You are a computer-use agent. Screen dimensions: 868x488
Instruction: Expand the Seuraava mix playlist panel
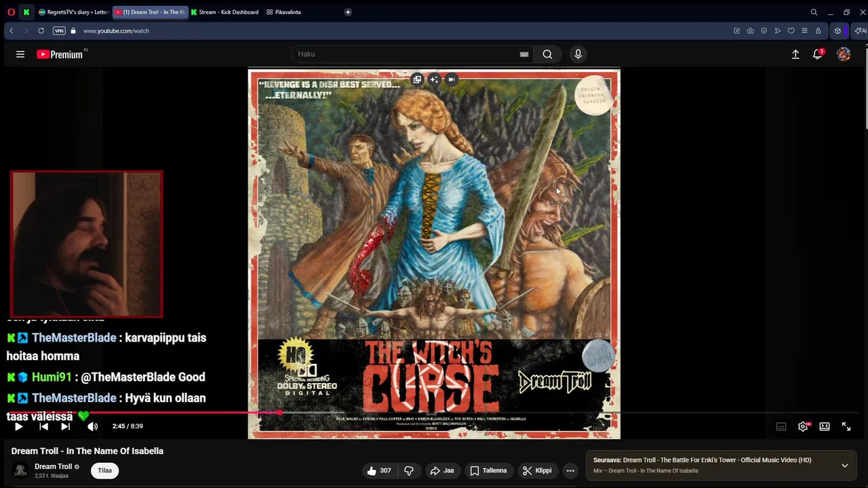tap(845, 466)
